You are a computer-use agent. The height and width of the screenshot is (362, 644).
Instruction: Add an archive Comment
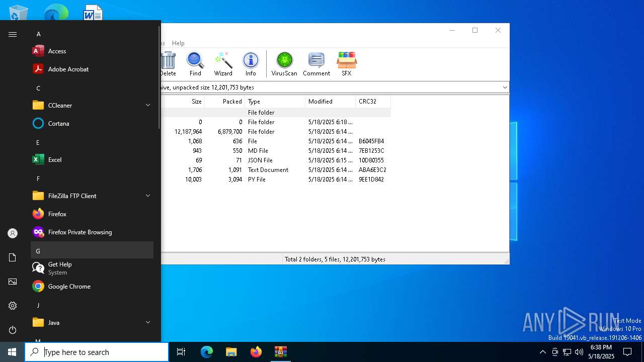click(316, 64)
